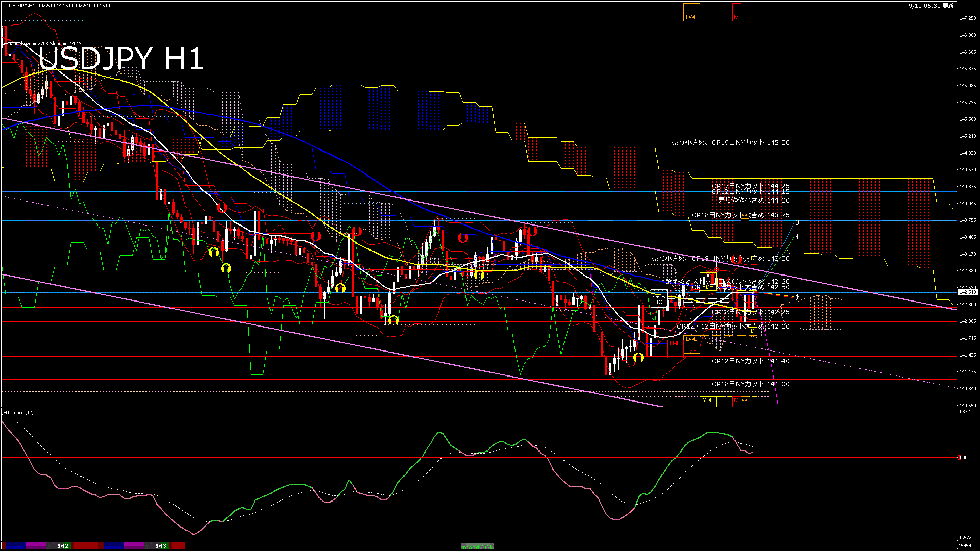Click the number 4 projection label

click(797, 237)
